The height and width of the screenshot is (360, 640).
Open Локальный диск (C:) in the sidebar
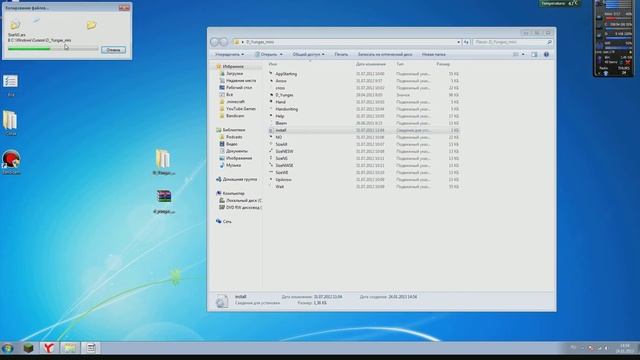pyautogui.click(x=244, y=200)
